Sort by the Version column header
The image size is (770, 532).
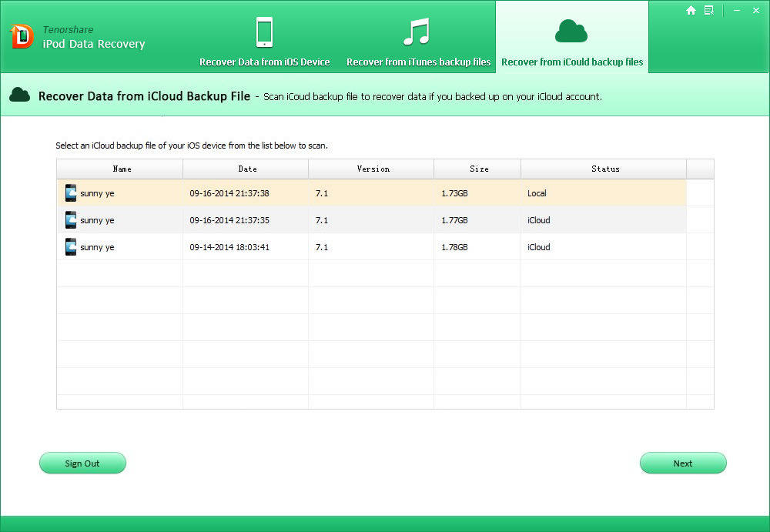tap(371, 169)
